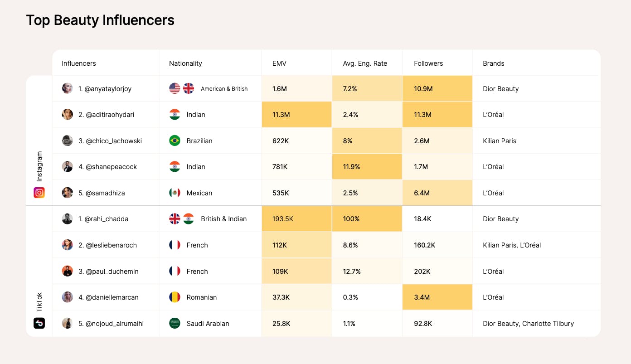Click the Instagram logo icon
Screen dimensions: 631x364
point(39,193)
